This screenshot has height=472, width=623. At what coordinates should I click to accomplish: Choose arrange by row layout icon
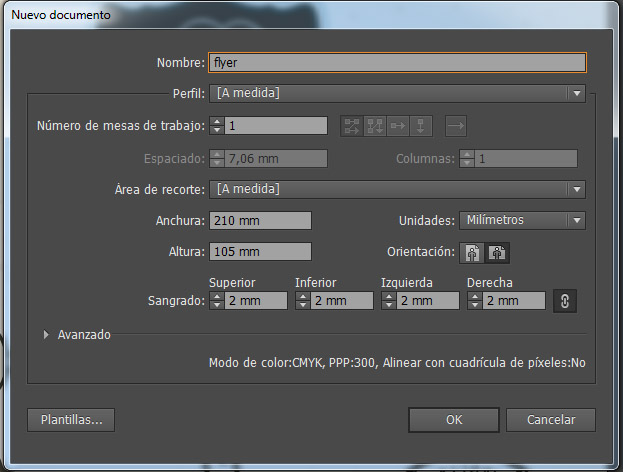(398, 126)
